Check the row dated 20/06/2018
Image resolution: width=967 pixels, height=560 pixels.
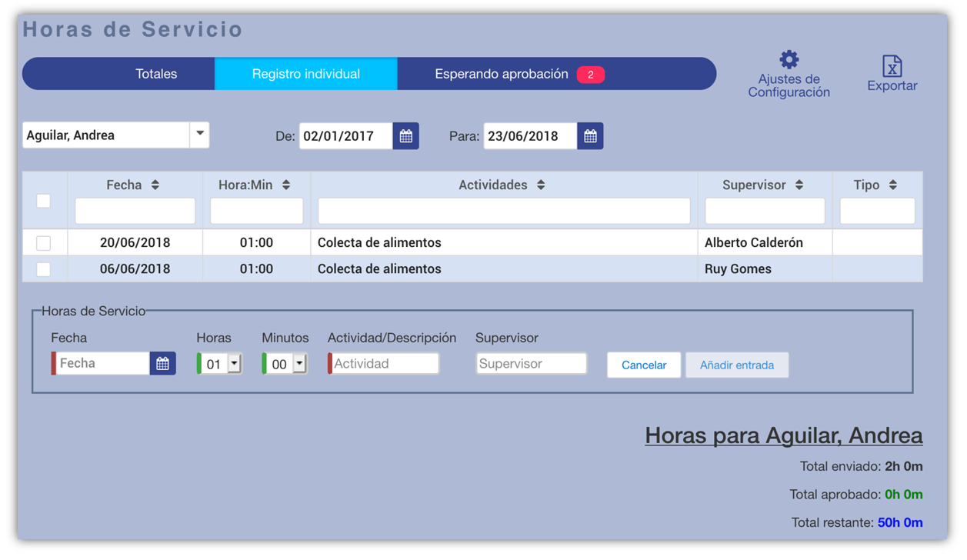point(44,243)
